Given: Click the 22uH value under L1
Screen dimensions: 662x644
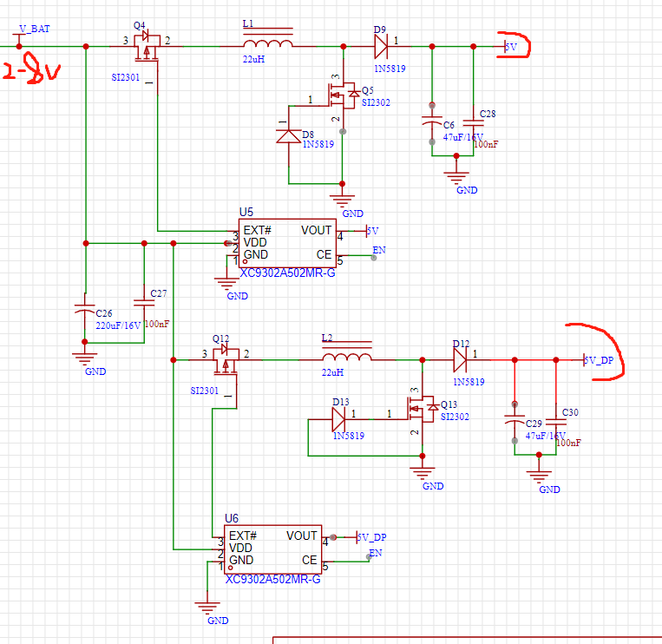Looking at the screenshot, I should (253, 59).
